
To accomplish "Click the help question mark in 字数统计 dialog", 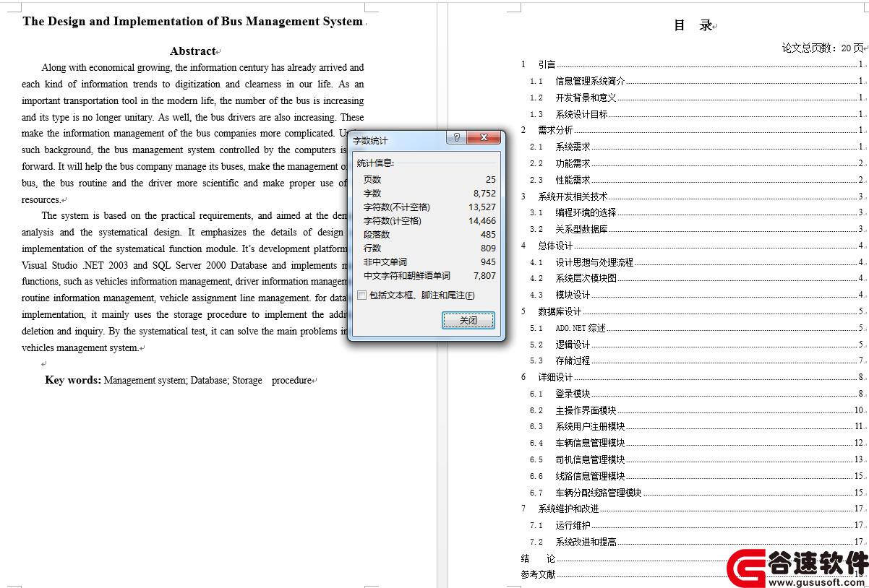I will pos(456,139).
